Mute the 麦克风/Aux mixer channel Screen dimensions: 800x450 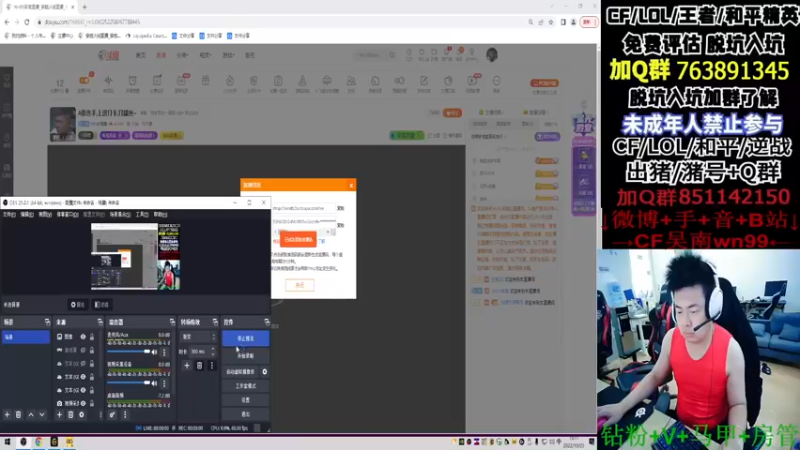155,352
